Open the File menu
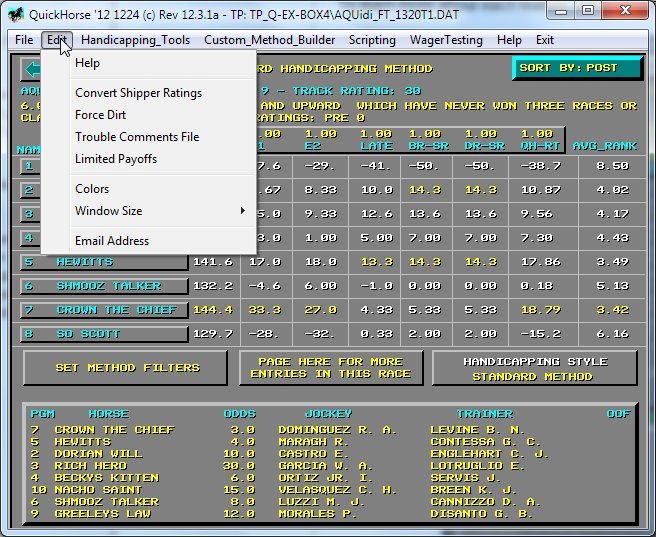 [24, 40]
